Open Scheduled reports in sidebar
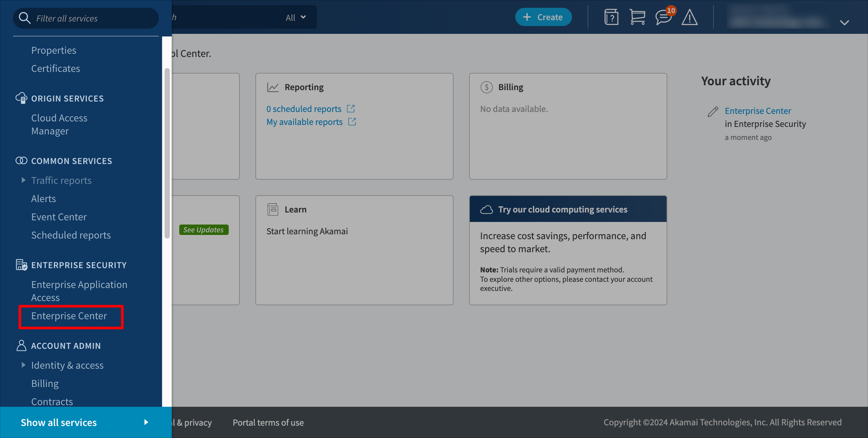The image size is (868, 438). [x=71, y=235]
